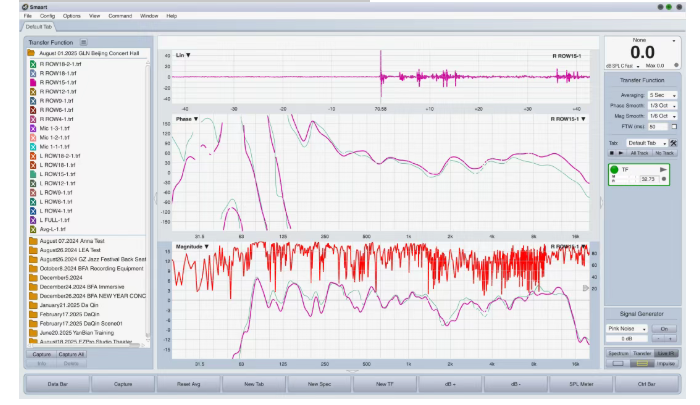
Task: Open the Config menu
Action: coord(47,17)
